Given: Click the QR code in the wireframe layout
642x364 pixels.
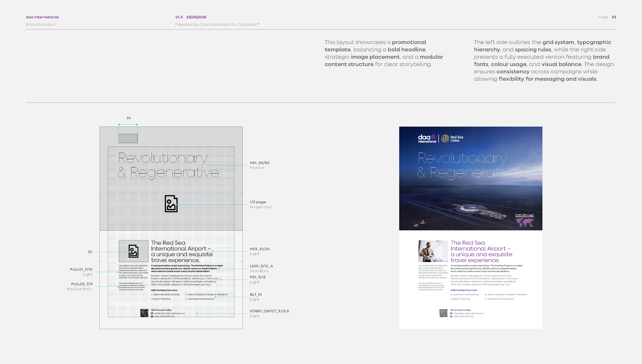Looking at the screenshot, I should [x=144, y=313].
